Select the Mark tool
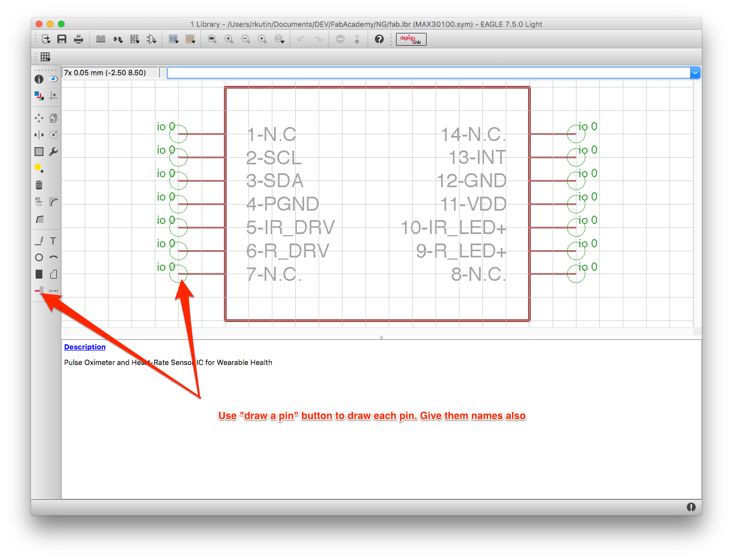 [53, 96]
